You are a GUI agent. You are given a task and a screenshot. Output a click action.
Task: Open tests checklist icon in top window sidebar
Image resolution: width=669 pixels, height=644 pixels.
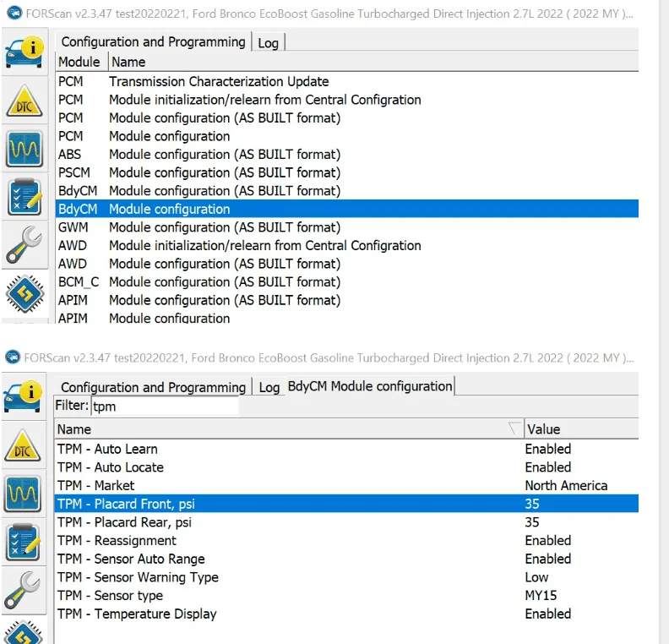(24, 198)
